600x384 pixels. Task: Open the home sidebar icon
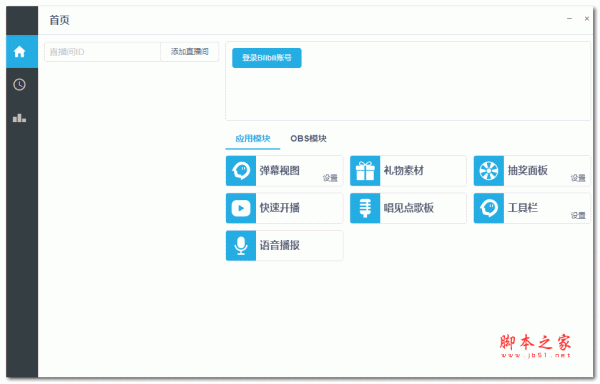[20, 52]
